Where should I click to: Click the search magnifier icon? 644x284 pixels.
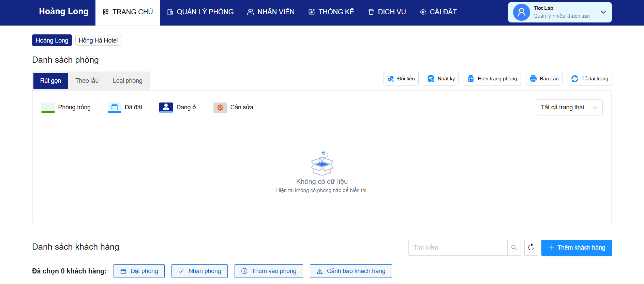[514, 248]
